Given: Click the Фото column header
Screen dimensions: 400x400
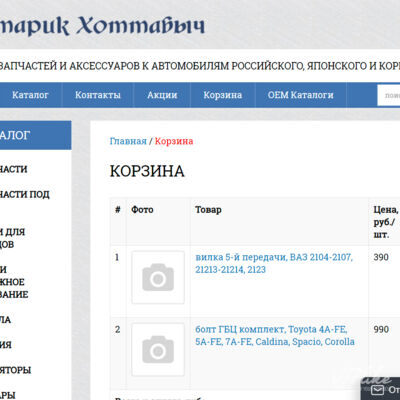Looking at the screenshot, I should click(x=142, y=210).
